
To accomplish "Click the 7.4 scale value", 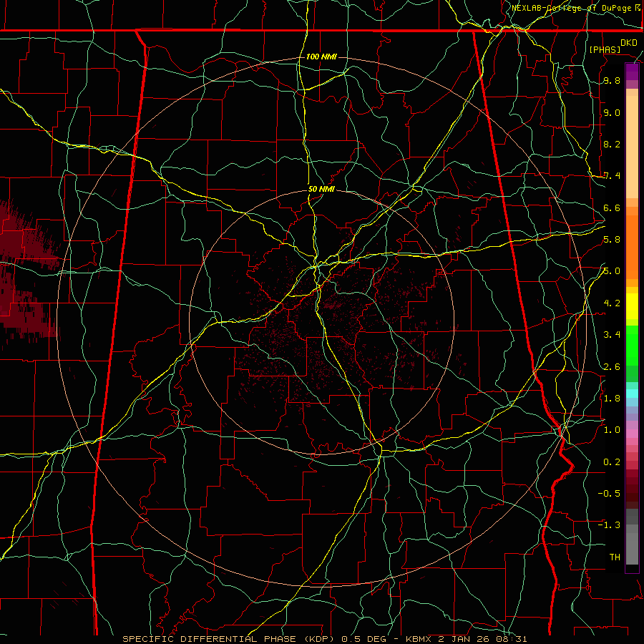I will coord(612,176).
